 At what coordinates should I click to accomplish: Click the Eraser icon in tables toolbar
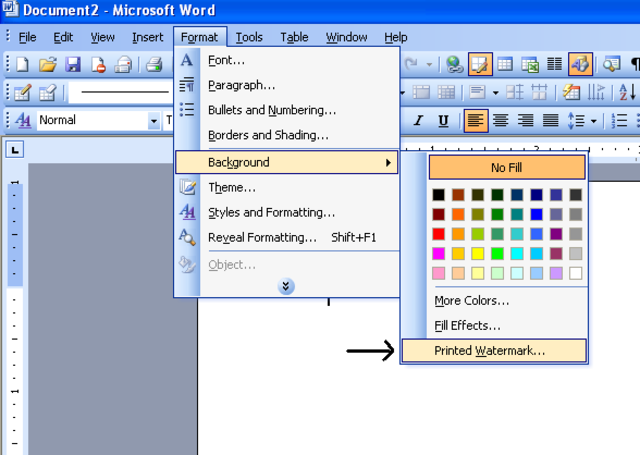[48, 92]
